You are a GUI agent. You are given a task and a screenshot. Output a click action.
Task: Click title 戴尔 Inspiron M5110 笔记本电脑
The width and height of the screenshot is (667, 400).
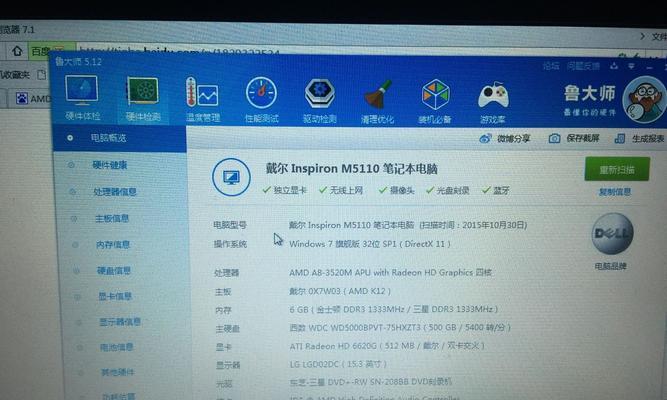(352, 169)
